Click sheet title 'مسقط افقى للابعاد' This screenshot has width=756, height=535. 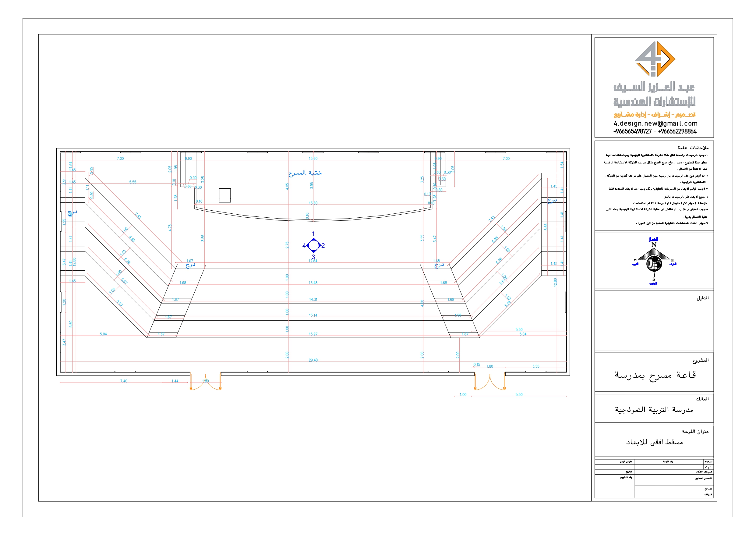655,442
